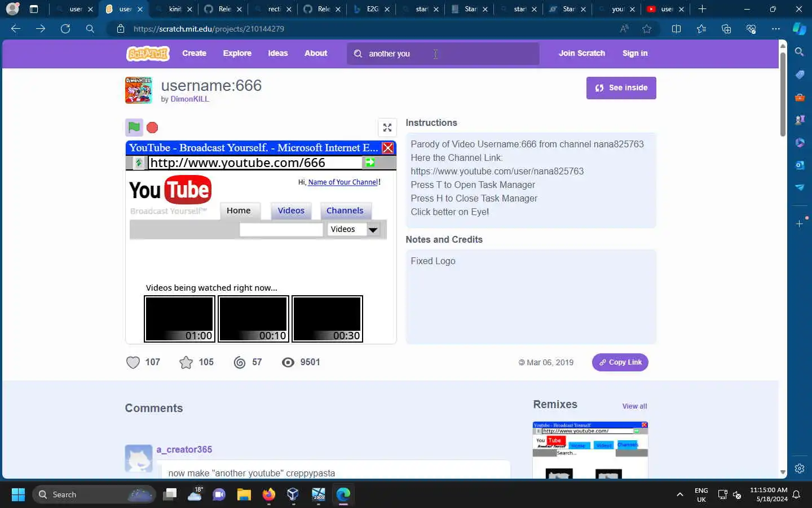Open DimonKILL's avatar thumbnail
This screenshot has height=508, width=812.
tap(139, 90)
